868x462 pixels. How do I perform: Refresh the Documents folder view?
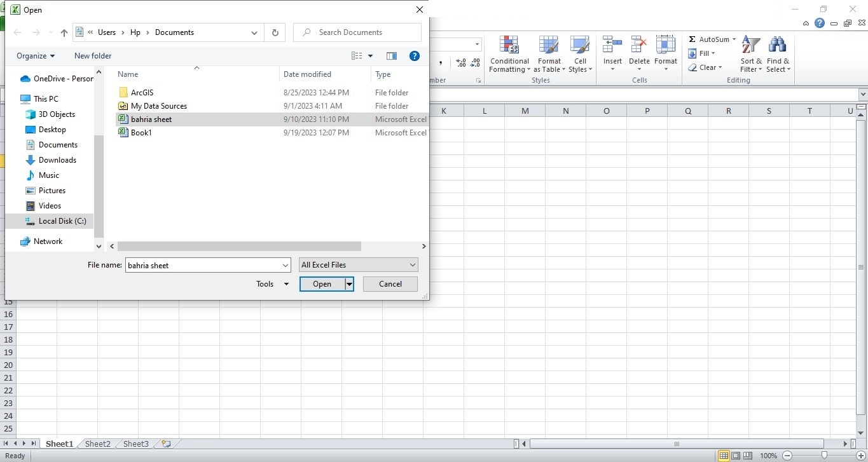[x=273, y=32]
